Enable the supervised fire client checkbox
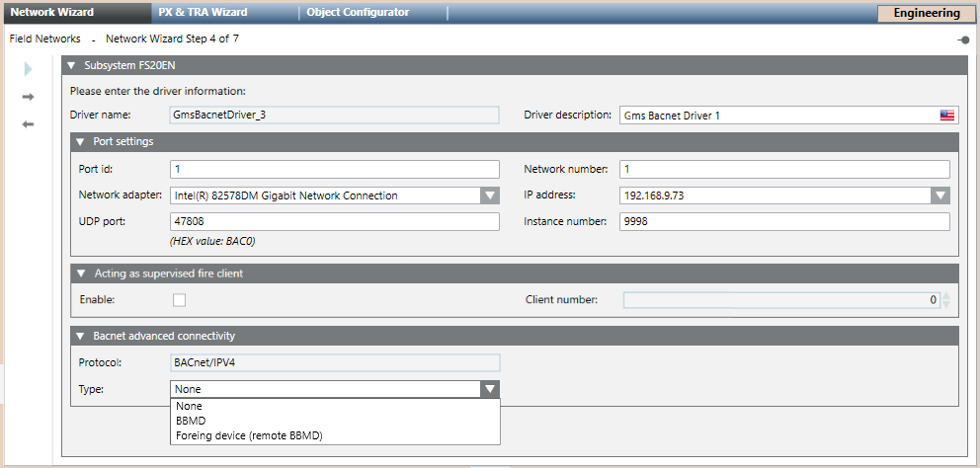 pos(179,299)
